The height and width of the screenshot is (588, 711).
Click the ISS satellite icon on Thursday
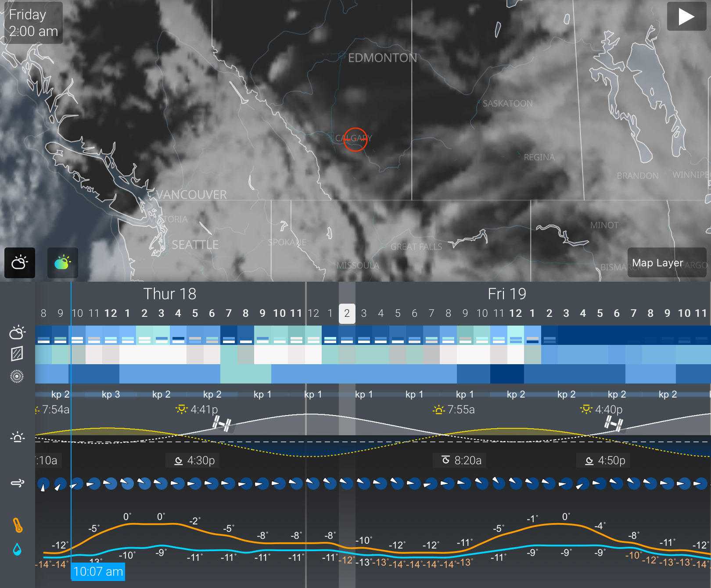pos(222,424)
